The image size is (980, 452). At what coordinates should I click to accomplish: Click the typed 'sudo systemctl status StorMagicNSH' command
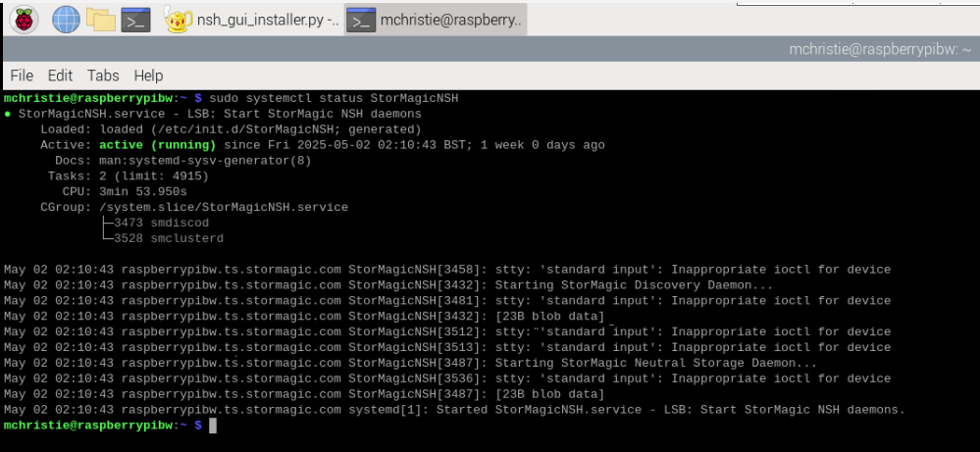[x=334, y=99]
